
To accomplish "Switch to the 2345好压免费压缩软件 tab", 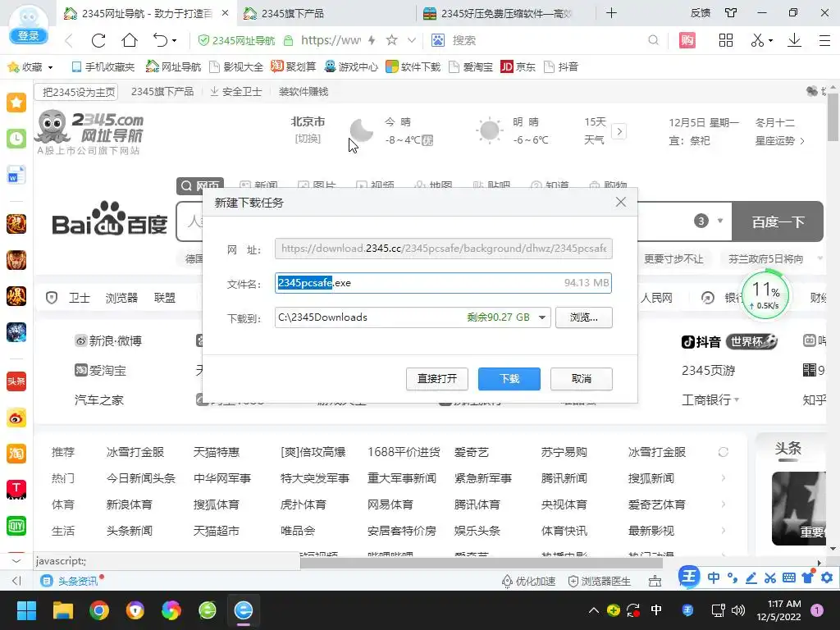I will coord(507,13).
